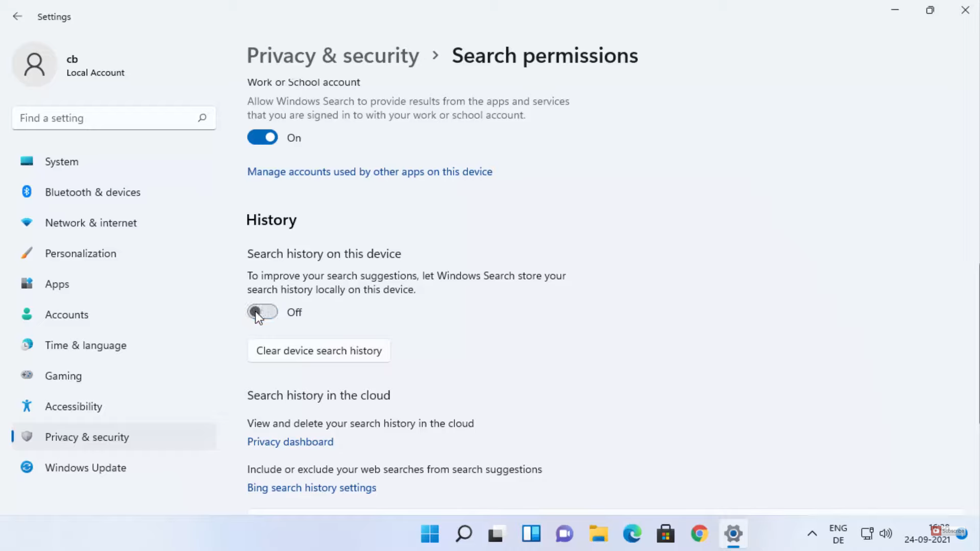980x551 pixels.
Task: Click the search magnifier in Find a setting
Action: tap(202, 118)
